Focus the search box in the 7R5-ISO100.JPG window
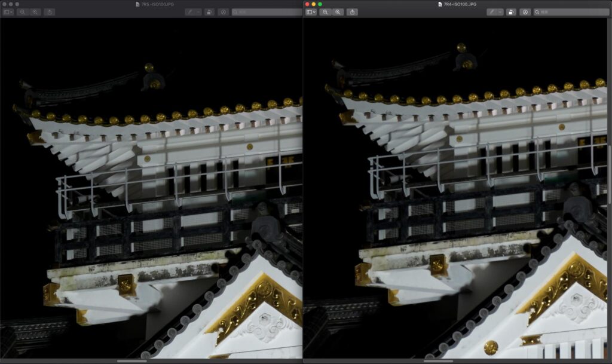 coord(266,12)
